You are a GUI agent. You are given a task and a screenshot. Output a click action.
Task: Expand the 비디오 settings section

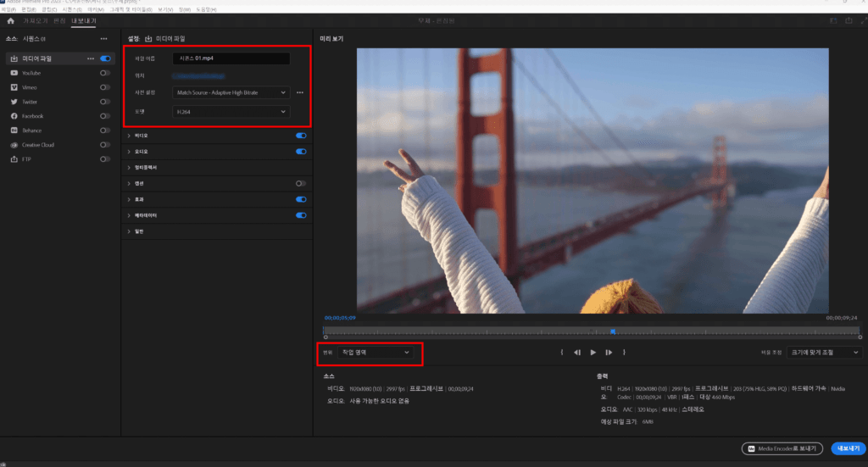click(129, 136)
